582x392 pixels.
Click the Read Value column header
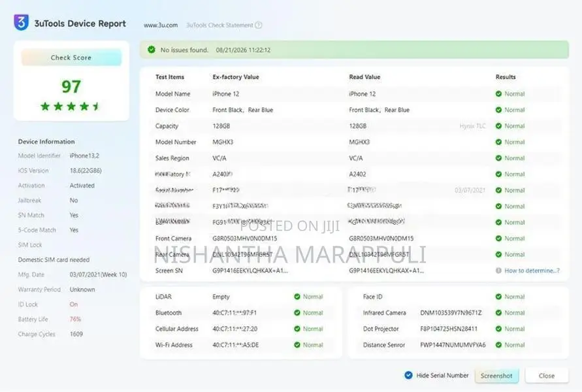364,77
